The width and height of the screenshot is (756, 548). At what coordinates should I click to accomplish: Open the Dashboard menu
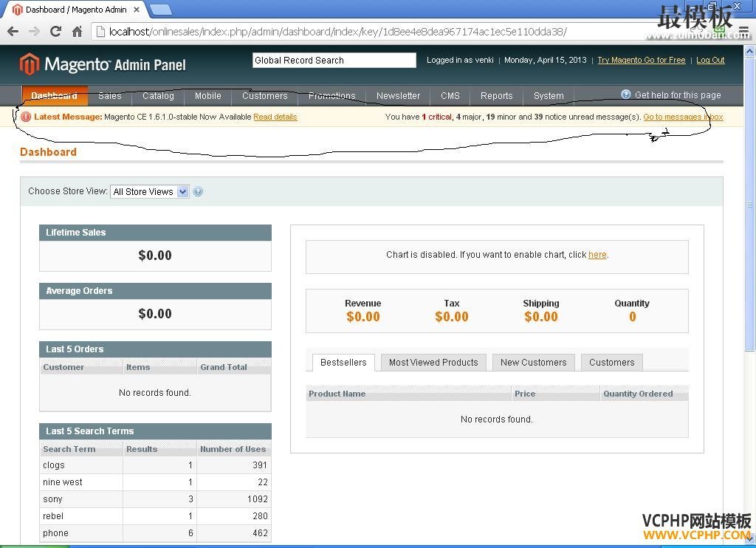[x=55, y=95]
